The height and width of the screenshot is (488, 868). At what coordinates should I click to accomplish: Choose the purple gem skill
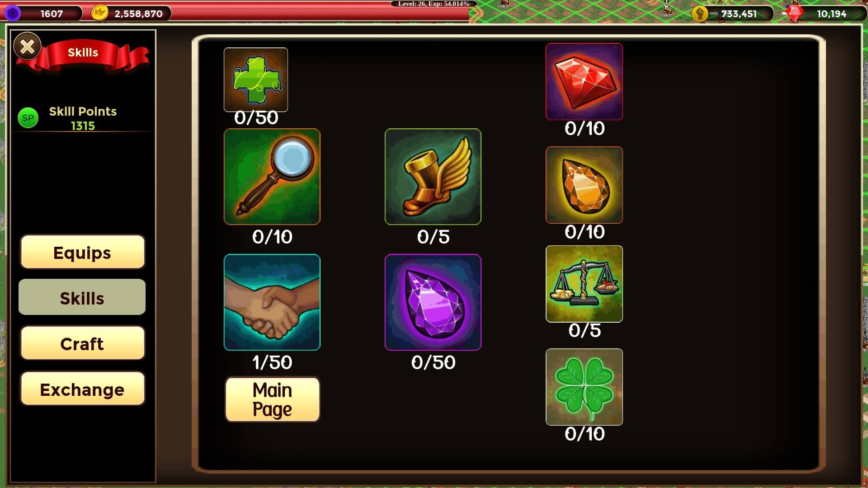pyautogui.click(x=433, y=302)
